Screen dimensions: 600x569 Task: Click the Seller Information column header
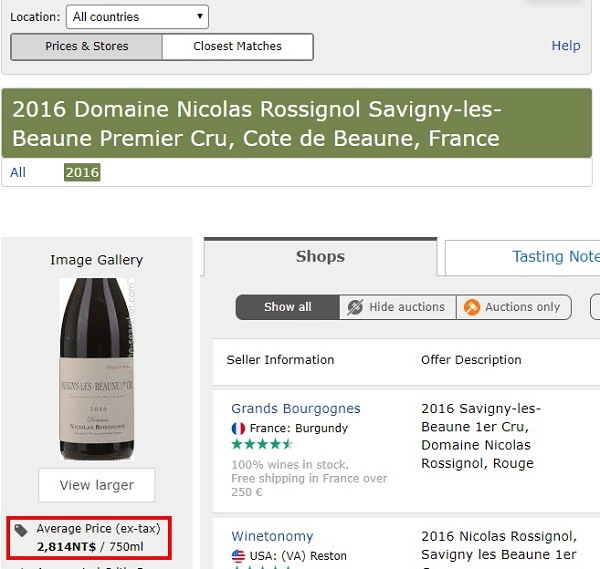280,360
